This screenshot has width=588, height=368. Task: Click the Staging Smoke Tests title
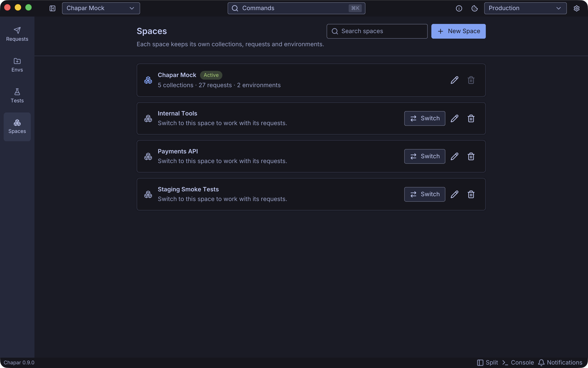[188, 189]
